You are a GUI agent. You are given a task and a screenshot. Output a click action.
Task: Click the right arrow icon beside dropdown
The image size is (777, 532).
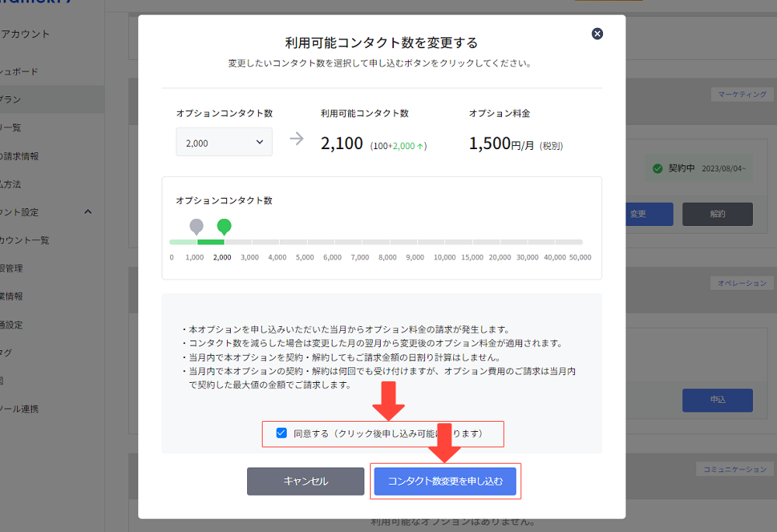[x=296, y=138]
